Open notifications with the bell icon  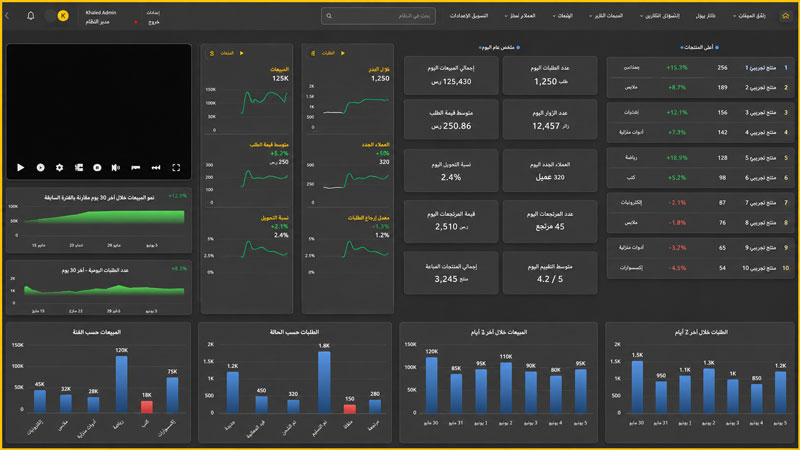31,16
